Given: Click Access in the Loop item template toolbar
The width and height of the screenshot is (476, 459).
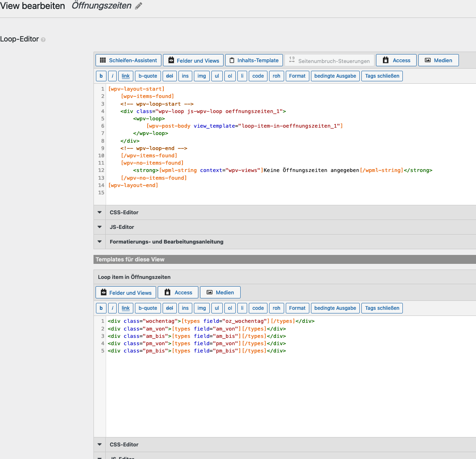Looking at the screenshot, I should coord(178,292).
